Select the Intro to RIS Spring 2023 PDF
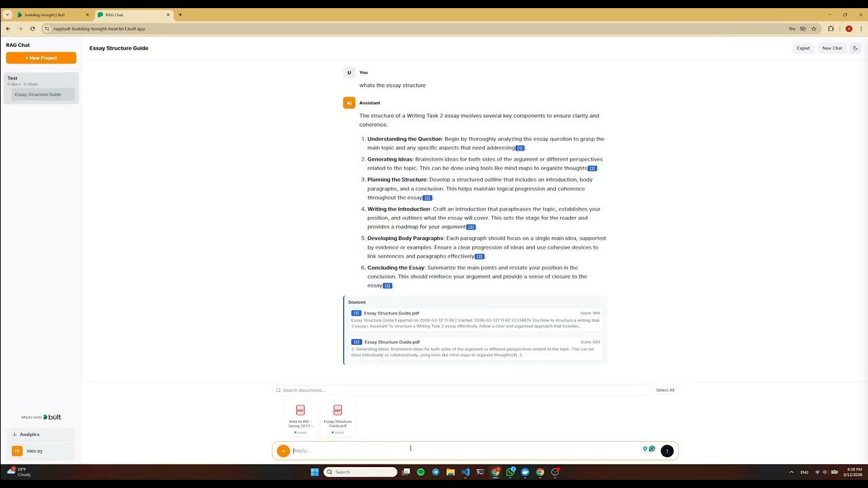 point(300,419)
